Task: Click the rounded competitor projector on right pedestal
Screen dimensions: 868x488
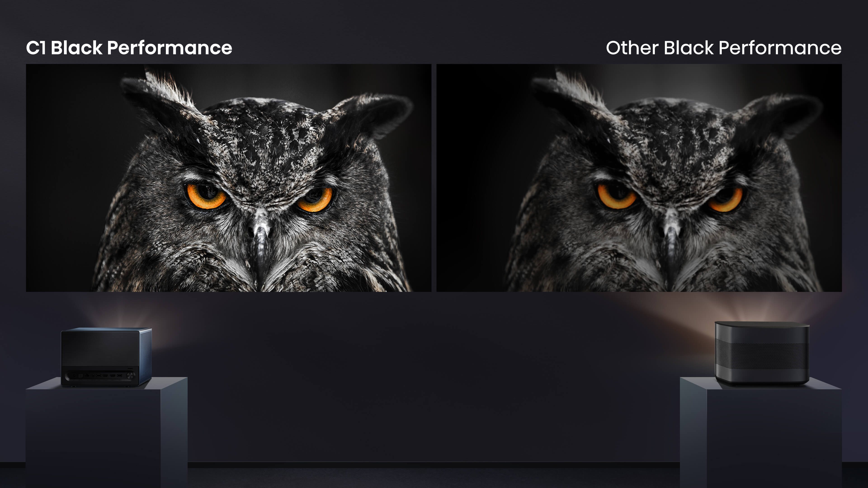Action: (x=762, y=353)
